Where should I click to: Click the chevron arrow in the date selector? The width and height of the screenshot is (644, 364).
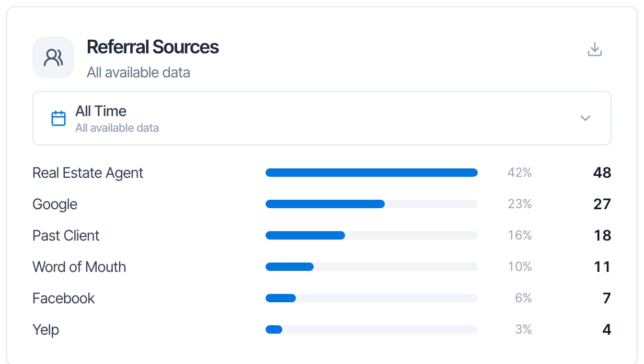[x=585, y=118]
